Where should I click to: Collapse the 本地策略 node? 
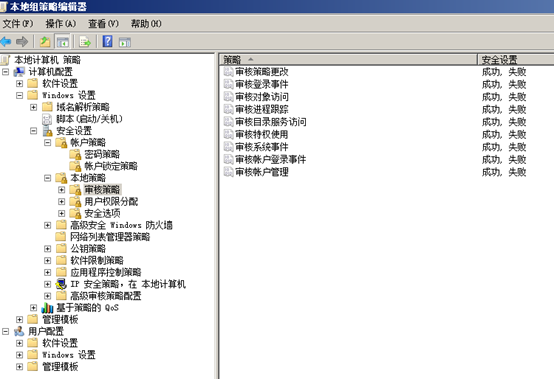click(48, 178)
